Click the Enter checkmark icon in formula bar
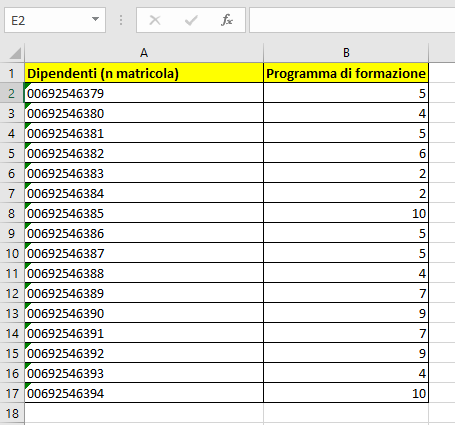The height and width of the screenshot is (425, 455). [191, 20]
